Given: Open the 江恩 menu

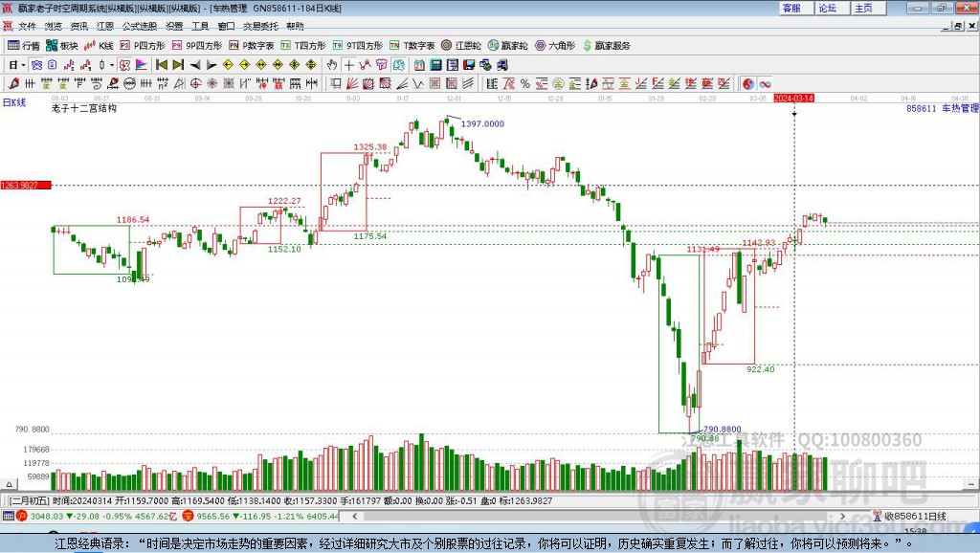Looking at the screenshot, I should coord(105,26).
